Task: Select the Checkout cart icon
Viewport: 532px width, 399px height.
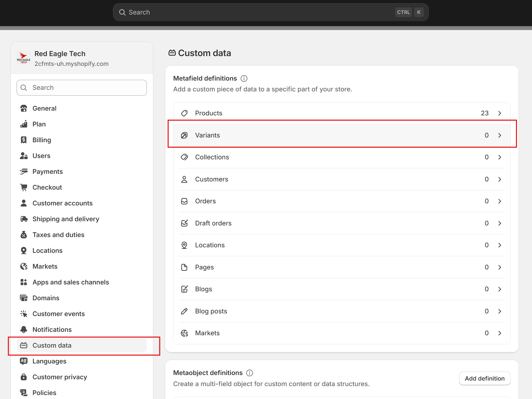Action: [x=24, y=187]
